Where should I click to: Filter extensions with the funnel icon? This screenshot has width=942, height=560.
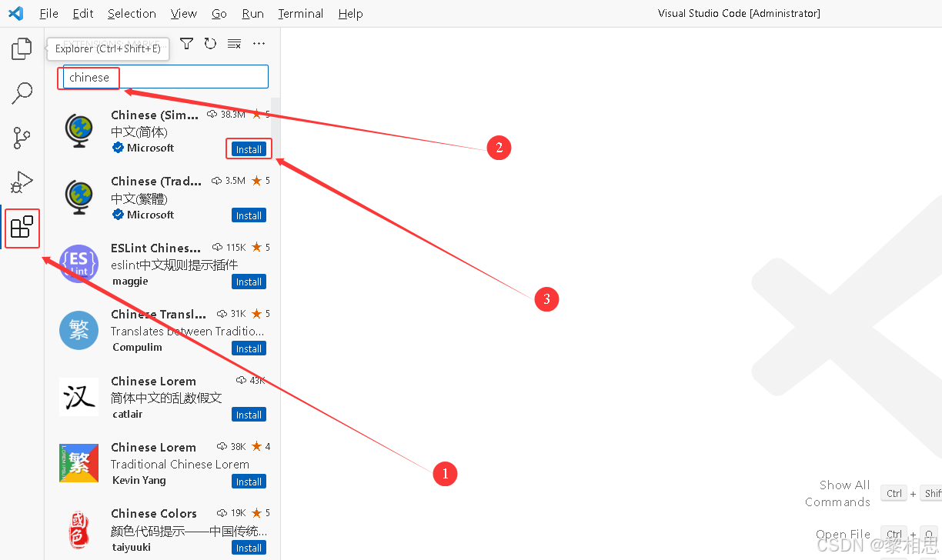click(x=187, y=44)
